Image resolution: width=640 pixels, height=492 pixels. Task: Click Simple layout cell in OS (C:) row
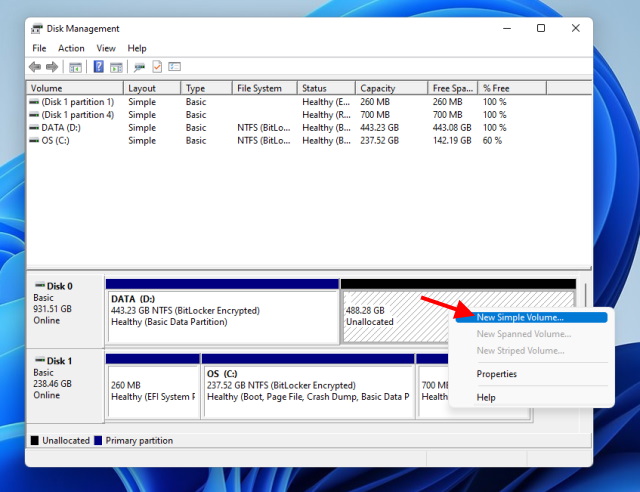[x=142, y=140]
